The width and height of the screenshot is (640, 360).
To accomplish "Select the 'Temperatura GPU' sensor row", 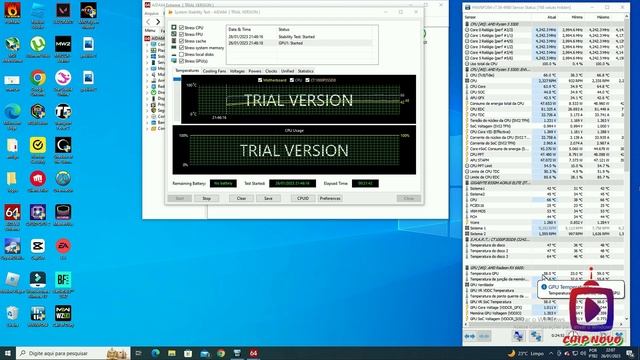I will (544, 273).
